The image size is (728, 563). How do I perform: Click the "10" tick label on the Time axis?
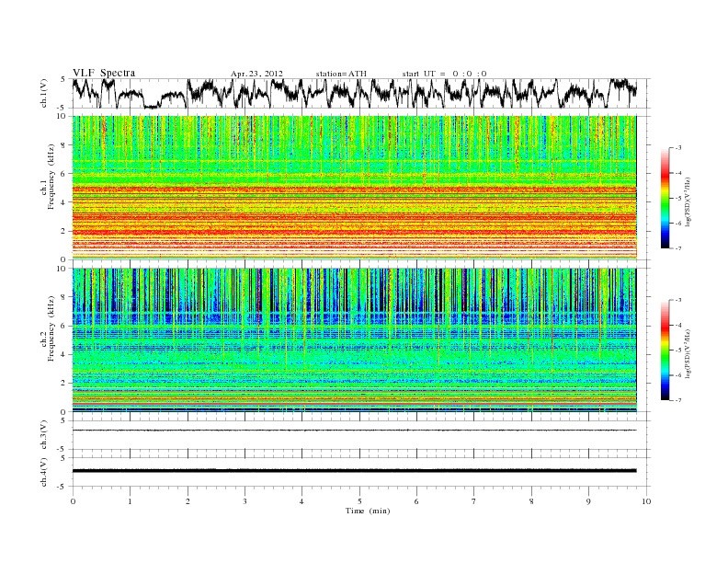pyautogui.click(x=646, y=501)
